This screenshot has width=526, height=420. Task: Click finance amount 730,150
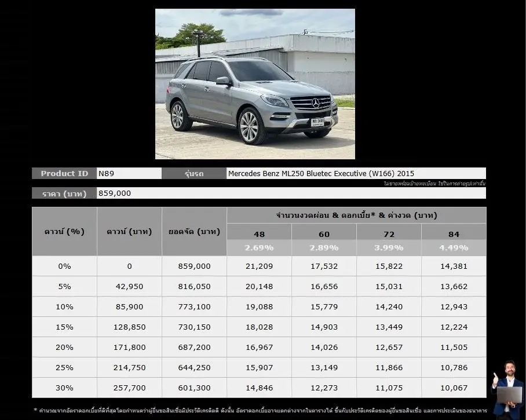194,327
